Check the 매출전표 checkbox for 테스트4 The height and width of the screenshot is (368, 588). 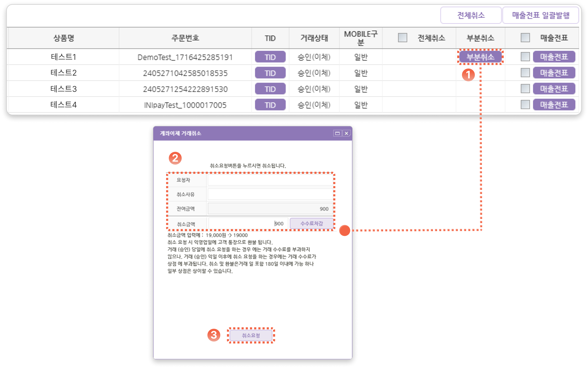coord(525,105)
